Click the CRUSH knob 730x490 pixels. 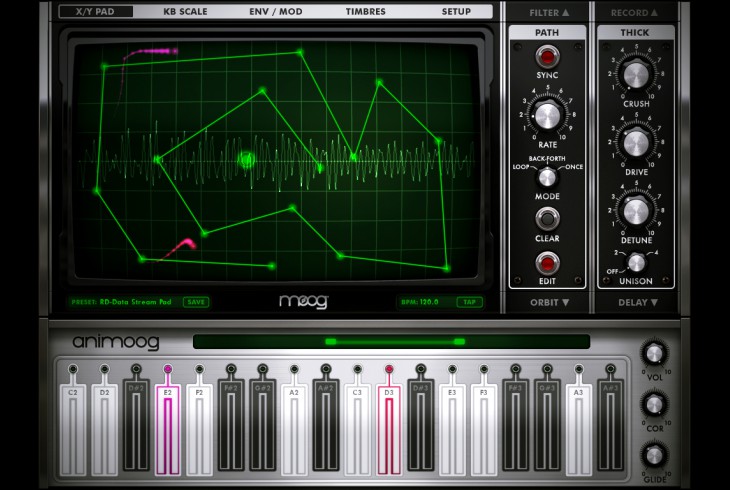[x=635, y=75]
